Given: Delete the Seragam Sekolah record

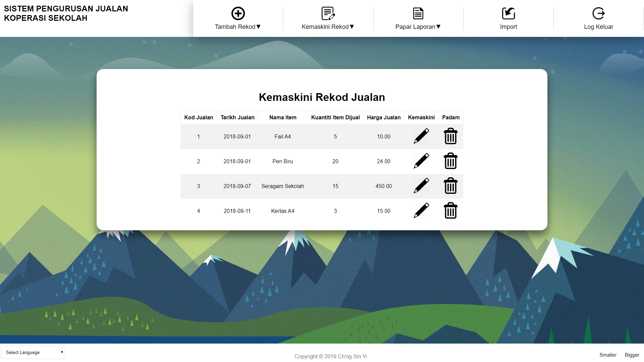Looking at the screenshot, I should [450, 186].
